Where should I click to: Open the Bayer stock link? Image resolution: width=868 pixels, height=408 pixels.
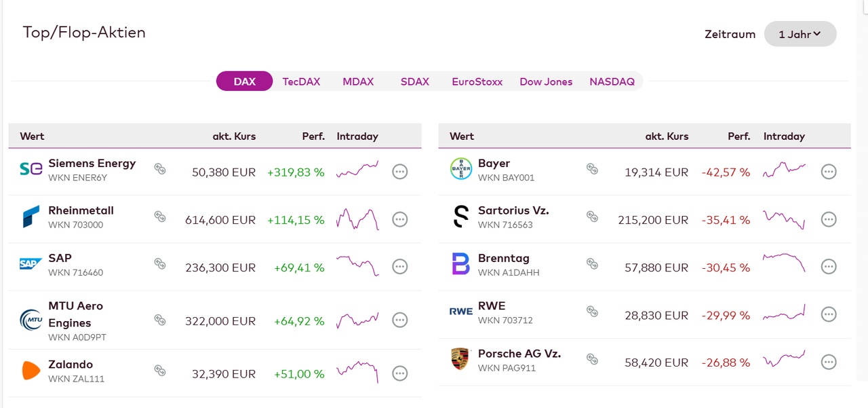coord(494,164)
